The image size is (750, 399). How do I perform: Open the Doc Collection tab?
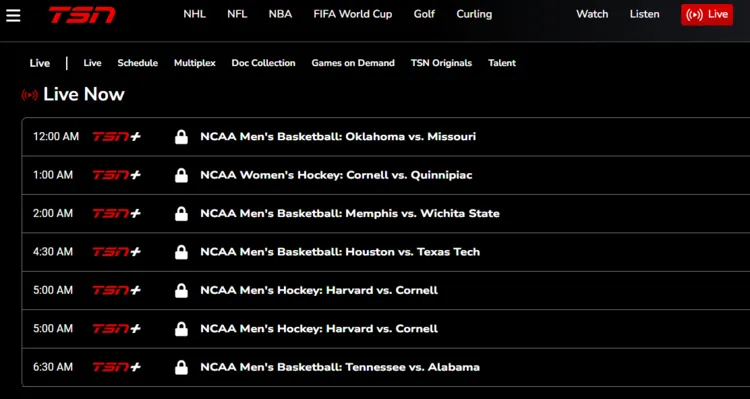[x=264, y=63]
